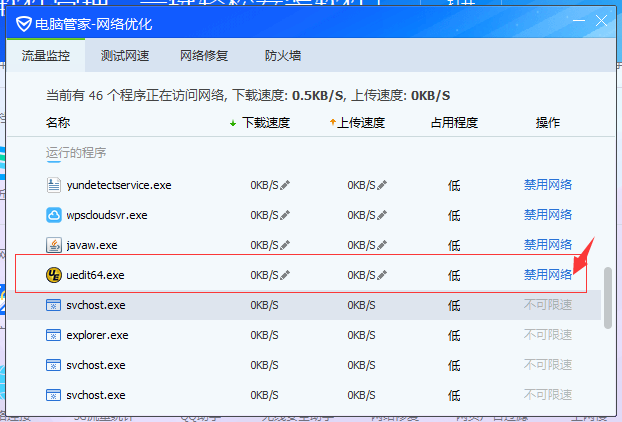This screenshot has height=422, width=622.
Task: Click 不可限速 in the explorer.exe row
Action: click(548, 335)
